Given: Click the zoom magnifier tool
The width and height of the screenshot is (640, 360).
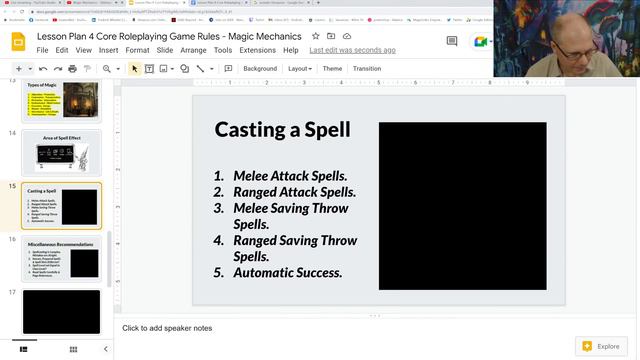Looking at the screenshot, I should 107,69.
